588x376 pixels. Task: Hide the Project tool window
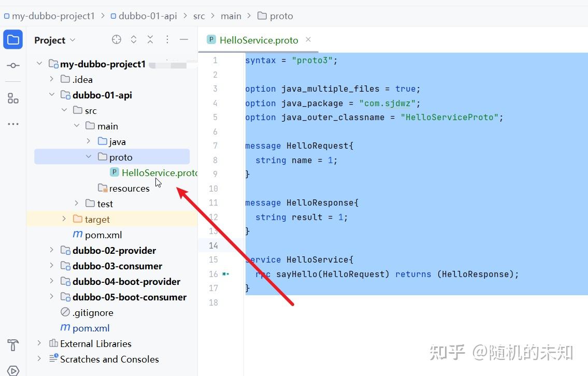pyautogui.click(x=184, y=39)
